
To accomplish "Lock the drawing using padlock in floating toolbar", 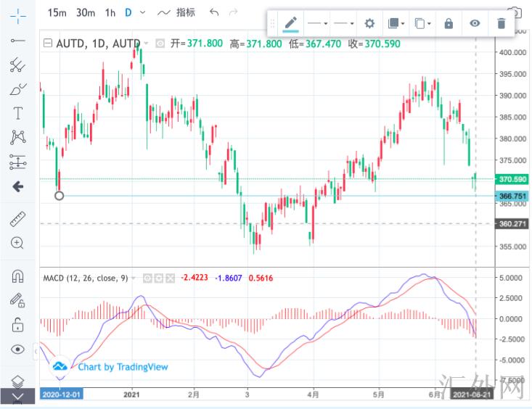I will 449,23.
